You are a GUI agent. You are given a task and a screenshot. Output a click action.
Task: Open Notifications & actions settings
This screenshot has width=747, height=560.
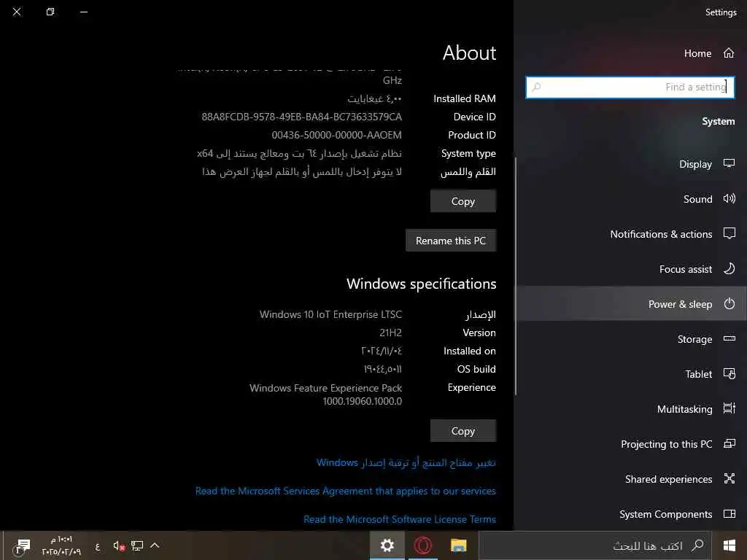631,234
